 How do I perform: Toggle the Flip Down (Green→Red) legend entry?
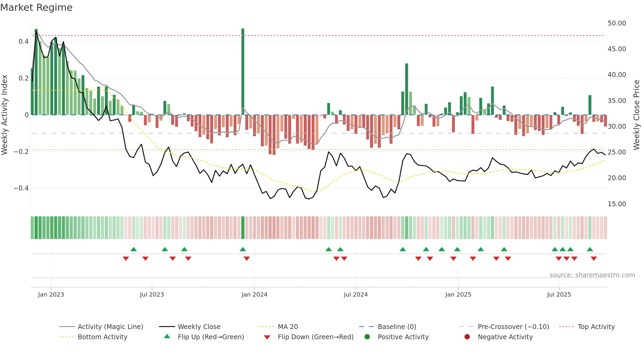click(309, 337)
